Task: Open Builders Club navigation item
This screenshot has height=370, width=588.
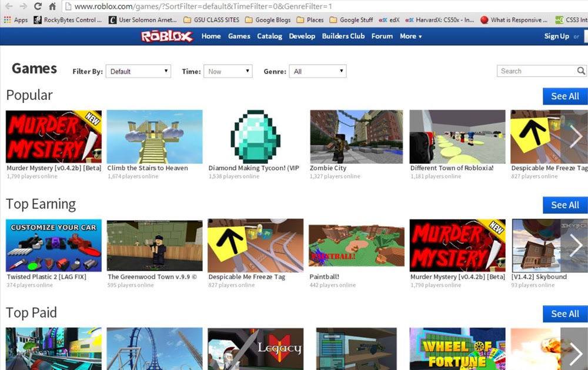Action: [343, 36]
